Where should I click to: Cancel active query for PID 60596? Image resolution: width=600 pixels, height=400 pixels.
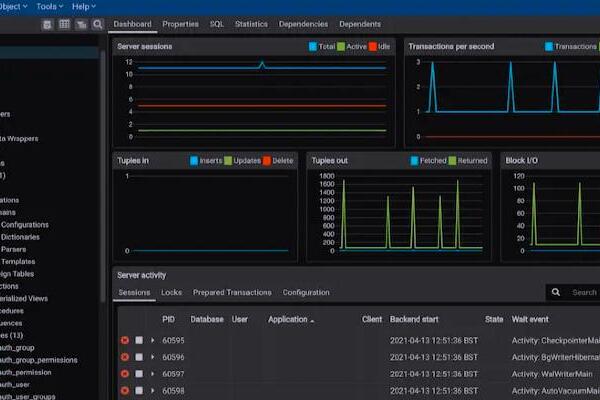[x=139, y=357]
